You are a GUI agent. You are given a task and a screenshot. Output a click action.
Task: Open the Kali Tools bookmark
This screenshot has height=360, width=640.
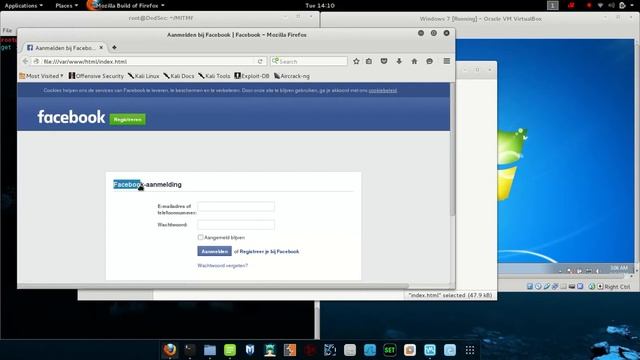(x=214, y=76)
